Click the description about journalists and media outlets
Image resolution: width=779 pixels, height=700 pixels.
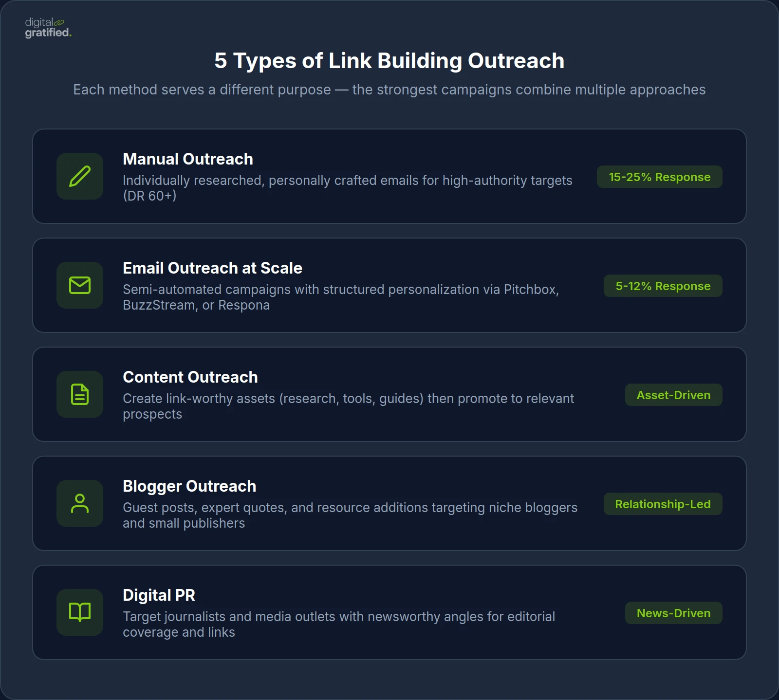tap(339, 624)
